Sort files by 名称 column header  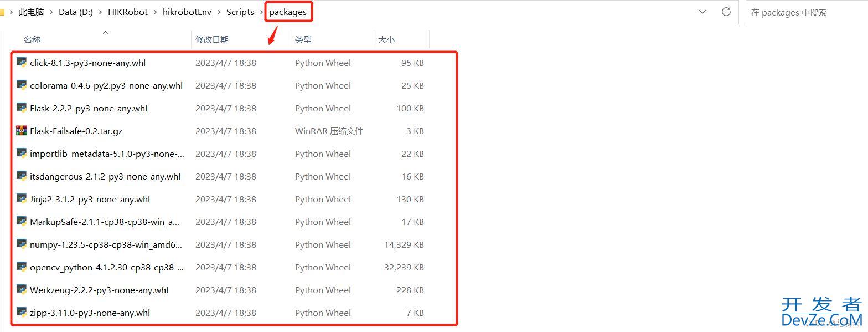tap(32, 39)
